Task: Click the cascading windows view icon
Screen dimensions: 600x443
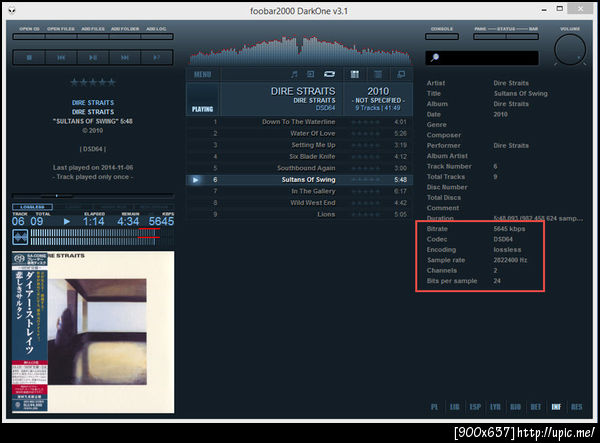Action: click(x=401, y=74)
